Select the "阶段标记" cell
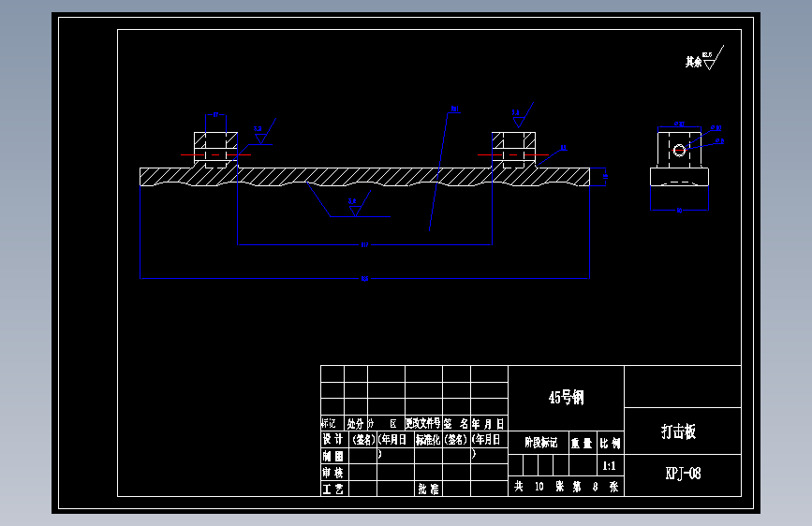Screen dimensions: 812x526 [540, 443]
